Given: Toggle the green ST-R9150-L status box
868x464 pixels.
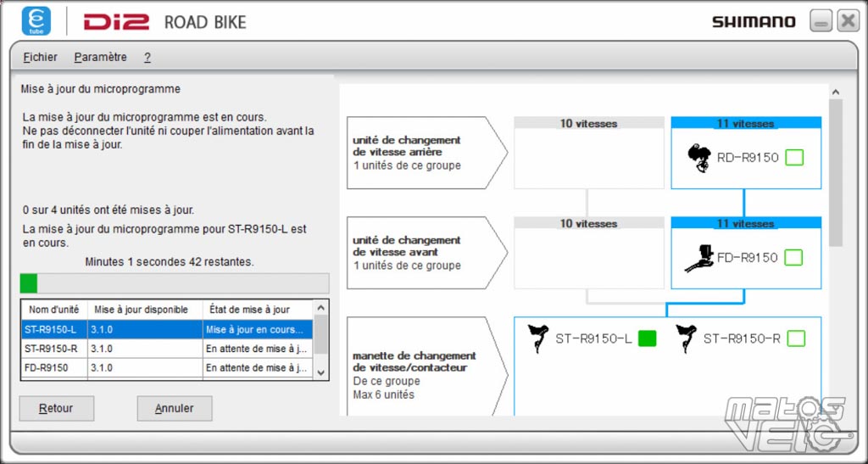Looking at the screenshot, I should [647, 338].
